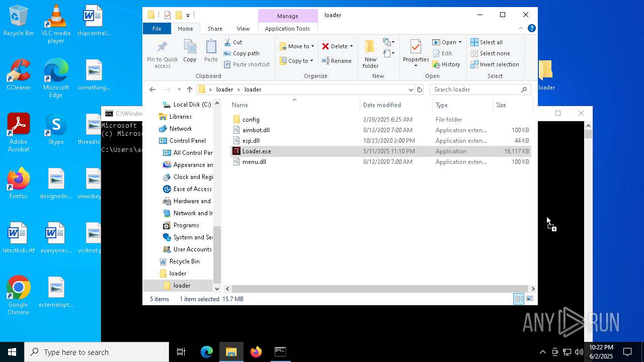
Task: Open the Recent locations dropdown arrow
Action: click(x=179, y=89)
